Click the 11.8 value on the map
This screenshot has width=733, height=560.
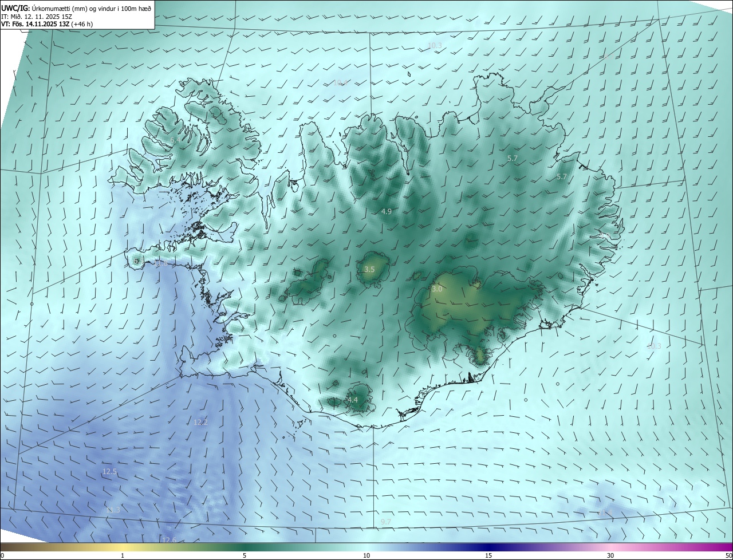click(x=162, y=264)
